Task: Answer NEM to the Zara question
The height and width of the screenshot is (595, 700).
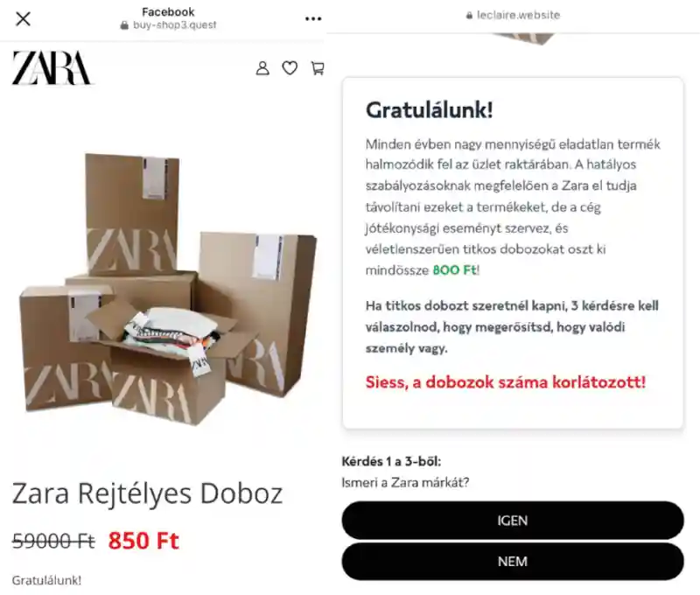Action: coord(513,561)
